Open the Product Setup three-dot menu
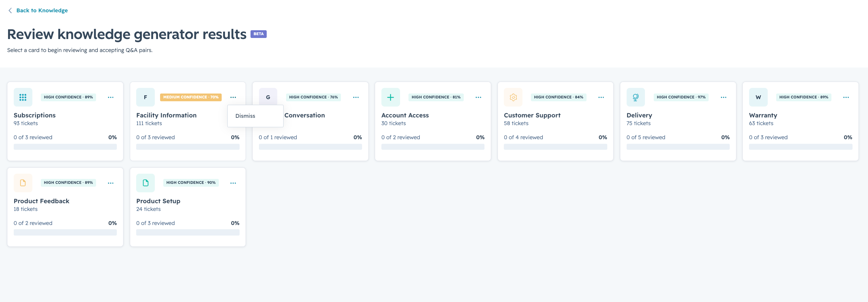Screen dimensions: 868x302 (x=233, y=183)
